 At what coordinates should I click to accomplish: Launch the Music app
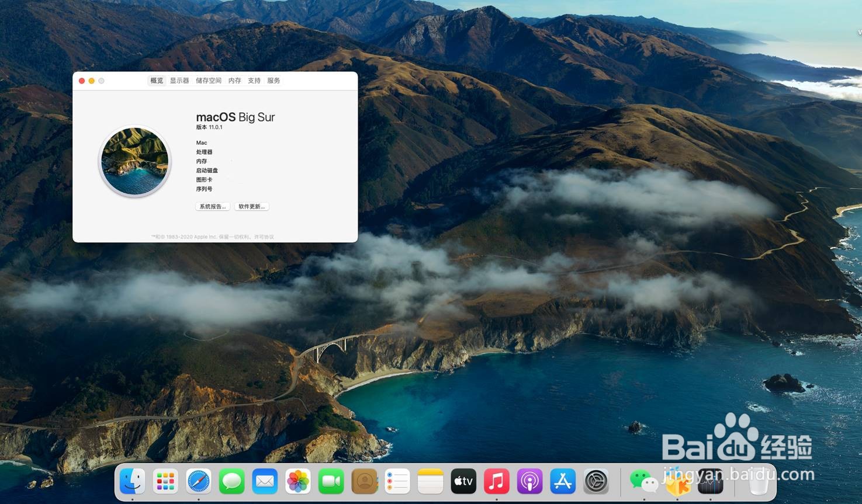tap(497, 481)
